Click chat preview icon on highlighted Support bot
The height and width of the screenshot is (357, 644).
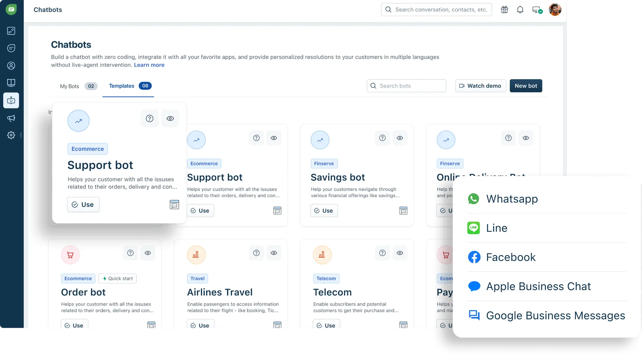point(174,205)
